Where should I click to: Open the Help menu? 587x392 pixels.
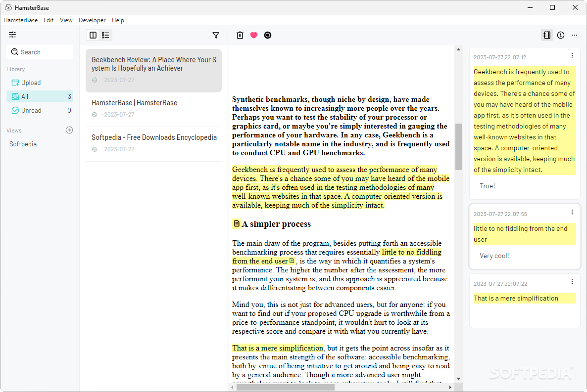118,20
